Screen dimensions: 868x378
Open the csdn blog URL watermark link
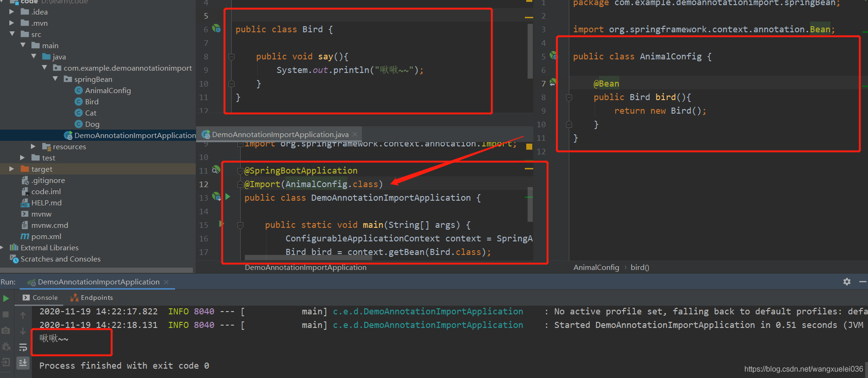803,369
